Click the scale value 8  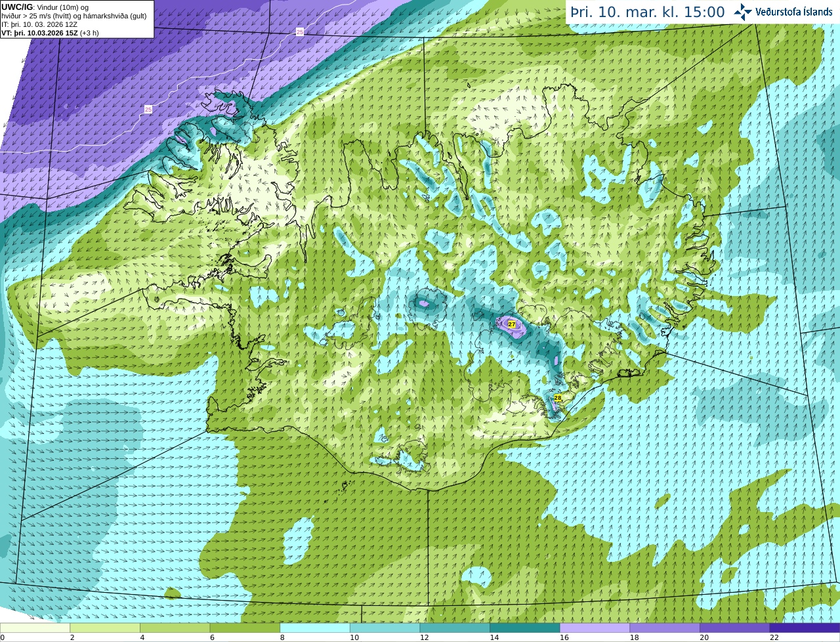[x=282, y=637]
